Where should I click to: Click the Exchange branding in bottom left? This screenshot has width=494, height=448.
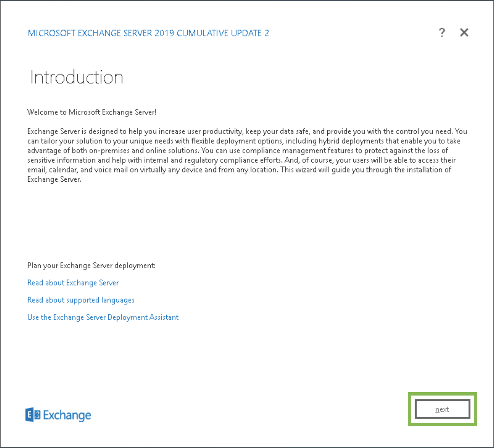(58, 415)
